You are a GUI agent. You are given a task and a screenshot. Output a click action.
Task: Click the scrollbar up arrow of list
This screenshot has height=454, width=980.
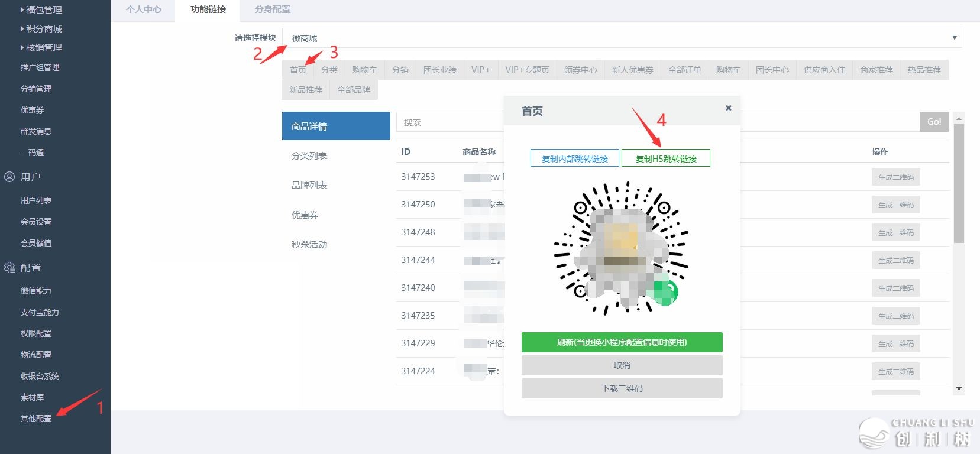[x=959, y=118]
